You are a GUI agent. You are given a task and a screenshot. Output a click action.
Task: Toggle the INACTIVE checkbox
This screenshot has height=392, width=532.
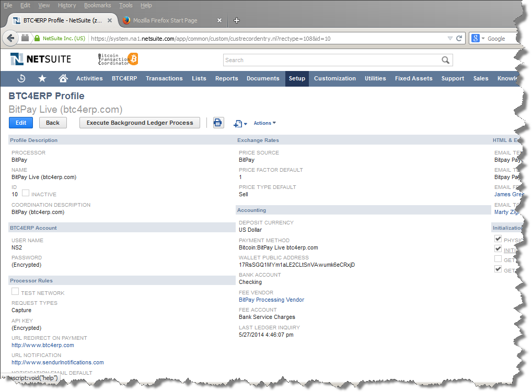click(26, 193)
